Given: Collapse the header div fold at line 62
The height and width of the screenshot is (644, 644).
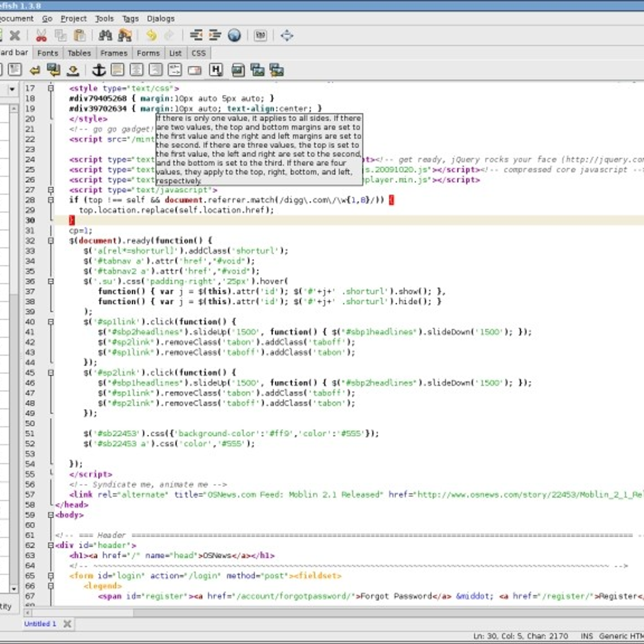Looking at the screenshot, I should coord(51,545).
